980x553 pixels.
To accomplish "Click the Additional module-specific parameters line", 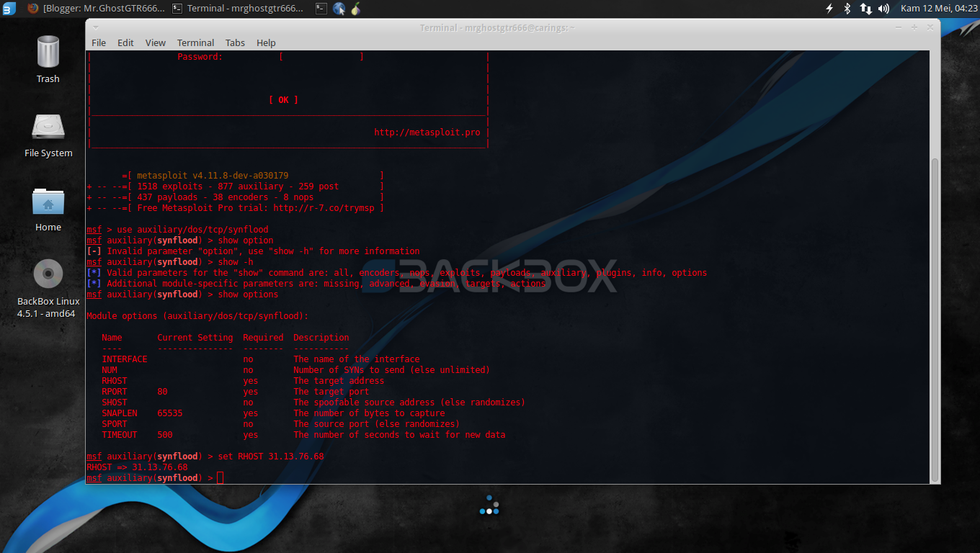I will pyautogui.click(x=316, y=284).
